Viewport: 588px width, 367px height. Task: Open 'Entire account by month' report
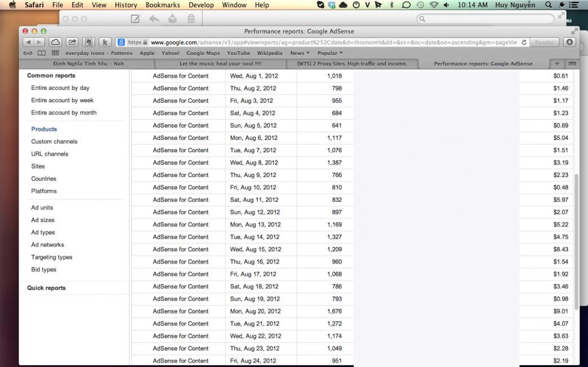[x=64, y=112]
